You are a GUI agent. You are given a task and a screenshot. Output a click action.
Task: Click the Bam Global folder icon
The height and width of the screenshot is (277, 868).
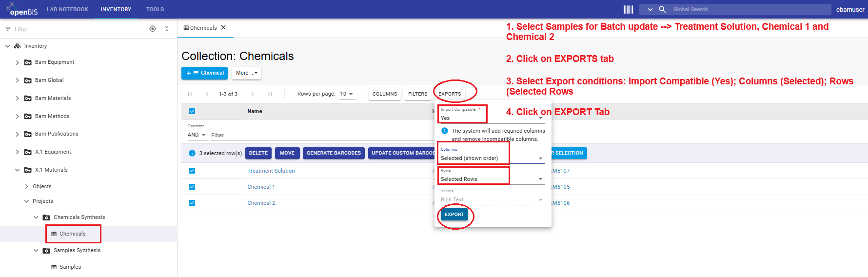pyautogui.click(x=28, y=80)
